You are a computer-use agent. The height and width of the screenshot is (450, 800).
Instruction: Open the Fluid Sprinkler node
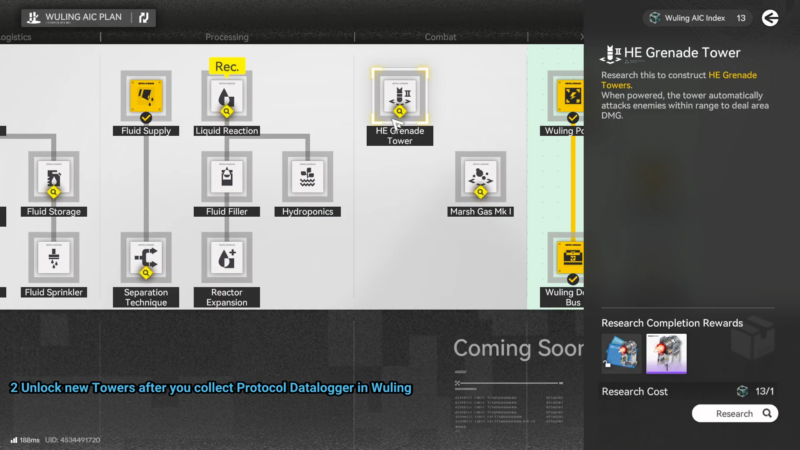52,259
